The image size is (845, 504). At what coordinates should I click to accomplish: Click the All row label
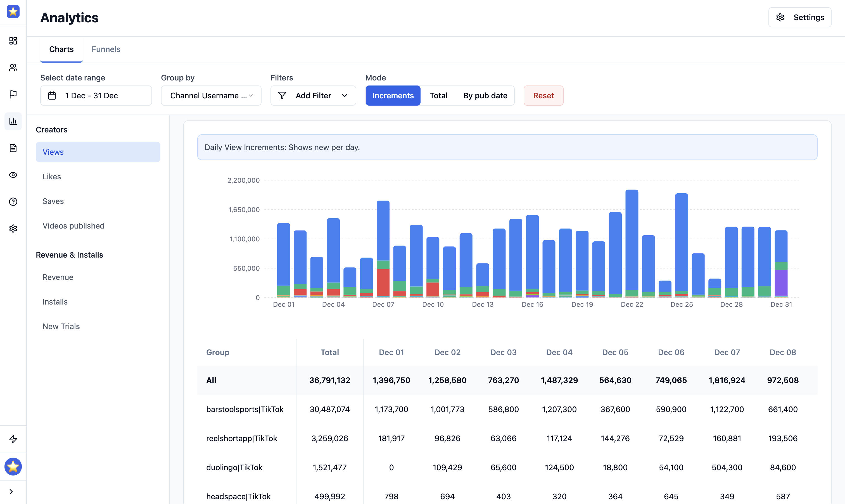click(211, 380)
